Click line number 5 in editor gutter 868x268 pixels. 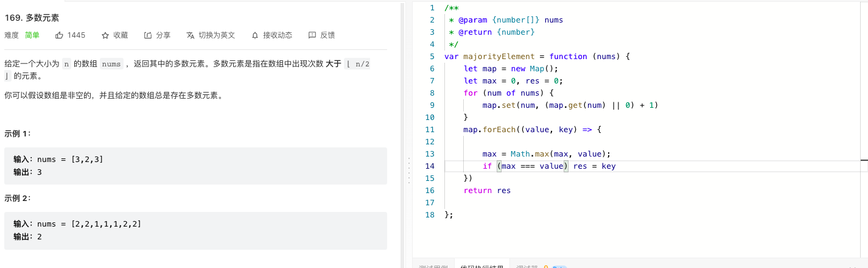pos(432,56)
